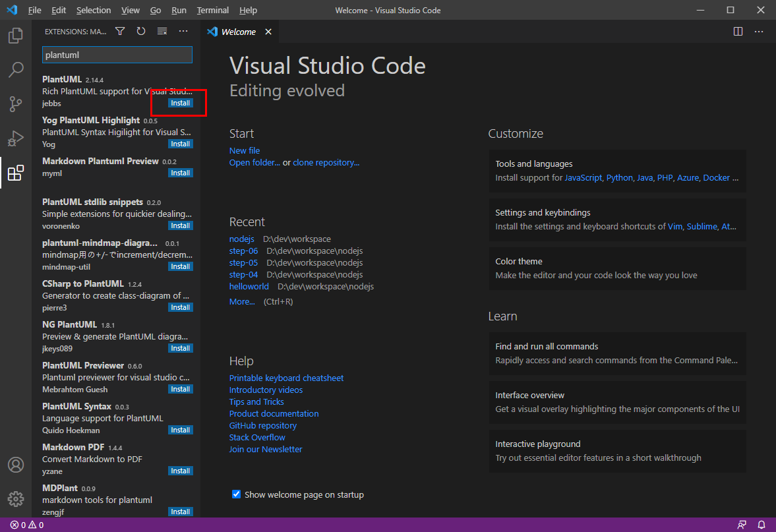Open the editor More Actions ellipsis menu
Viewport: 776px width, 532px height.
click(x=759, y=31)
